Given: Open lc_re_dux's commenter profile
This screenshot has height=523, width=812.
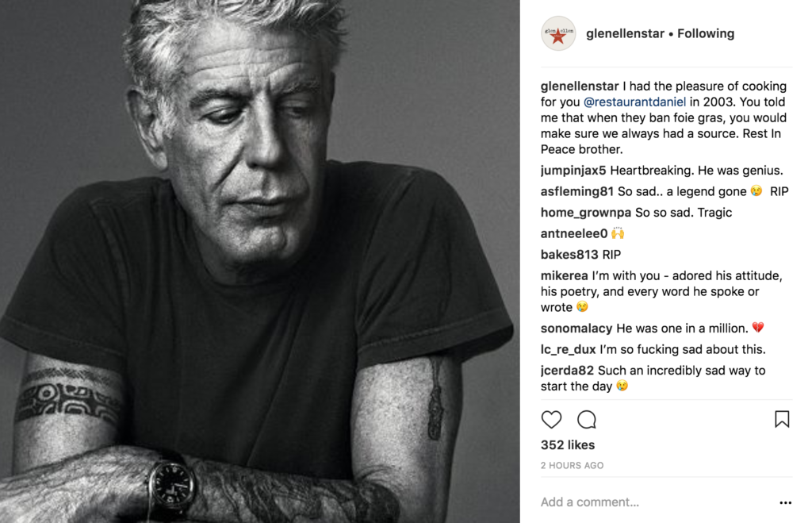Looking at the screenshot, I should click(568, 350).
